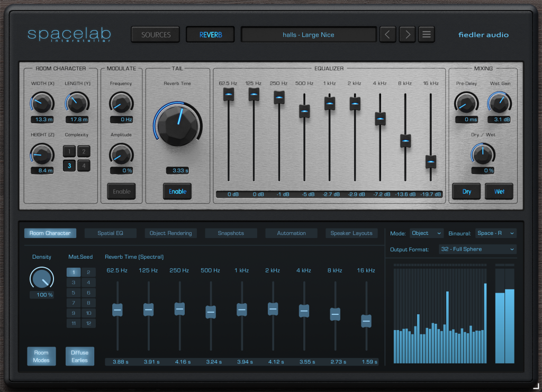Navigate to the next preset with right arrow
This screenshot has height=392, width=542.
[x=406, y=34]
